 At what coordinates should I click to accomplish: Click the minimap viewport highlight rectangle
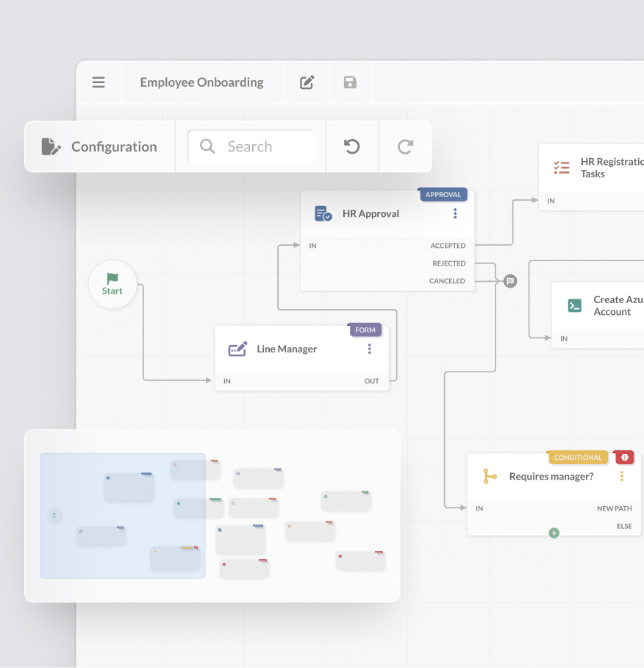tap(122, 516)
